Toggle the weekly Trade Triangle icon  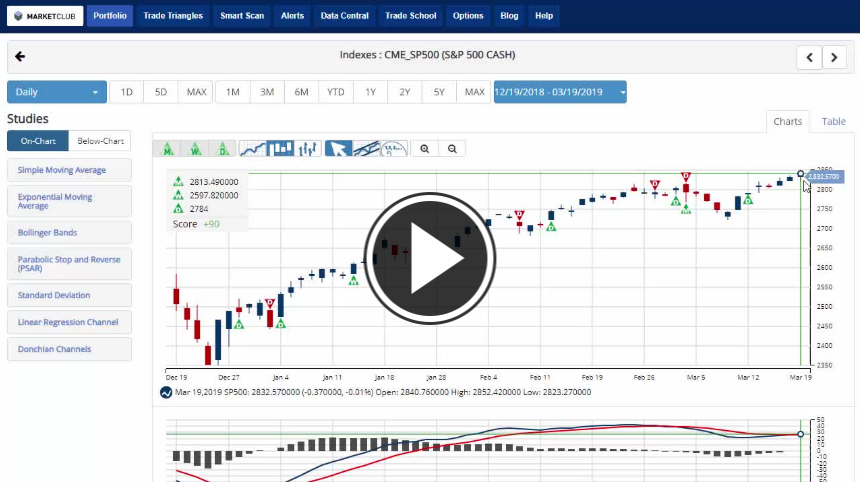coord(195,149)
